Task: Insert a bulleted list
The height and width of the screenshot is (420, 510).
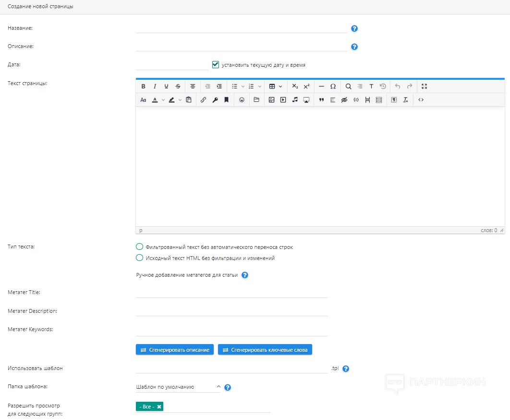Action: [x=234, y=86]
